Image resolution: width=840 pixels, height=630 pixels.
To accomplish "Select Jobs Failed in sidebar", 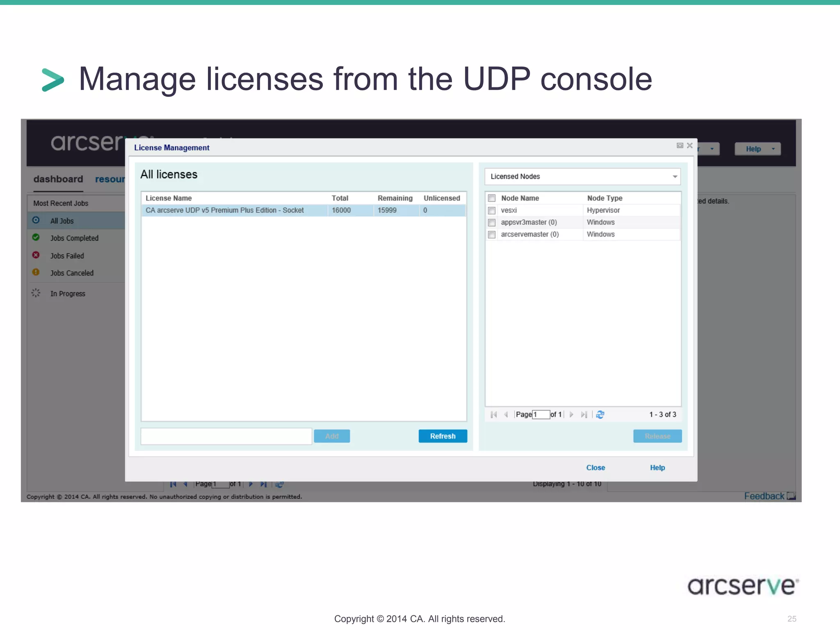I will coord(67,256).
